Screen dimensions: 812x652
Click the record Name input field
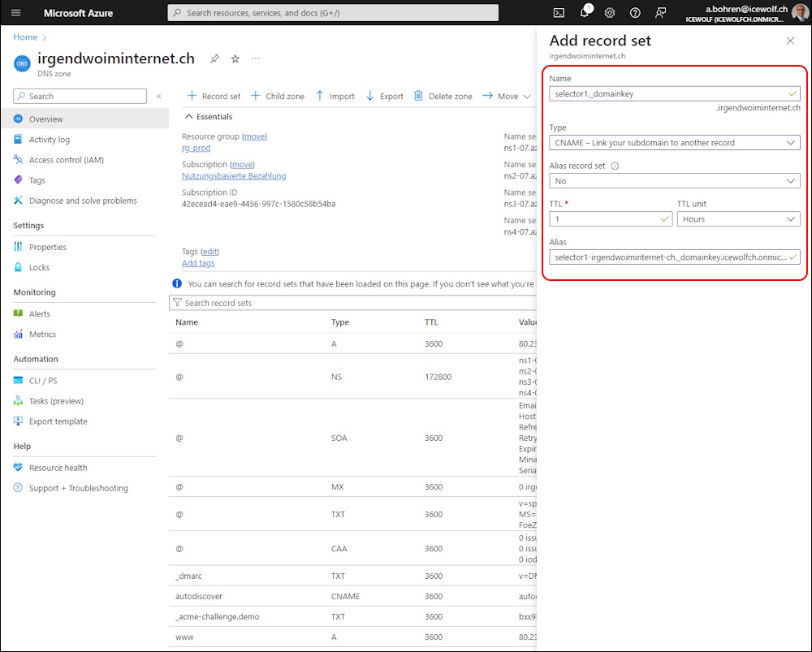pos(674,93)
